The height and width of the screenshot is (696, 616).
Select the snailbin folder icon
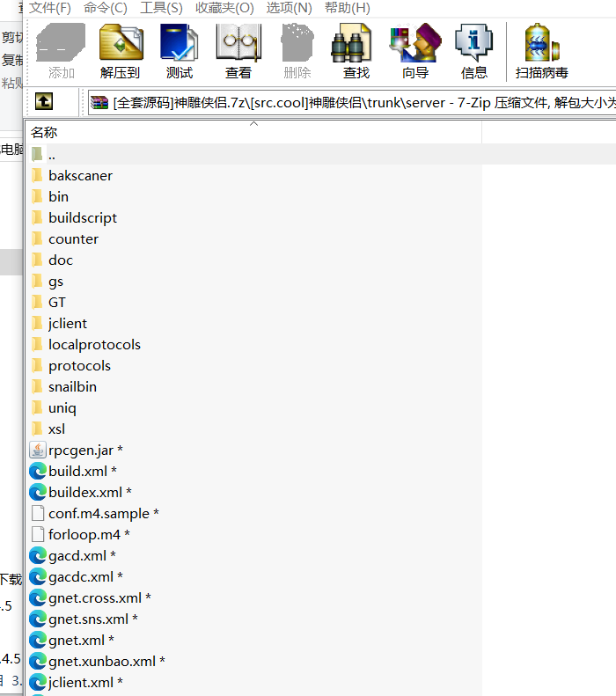point(37,386)
